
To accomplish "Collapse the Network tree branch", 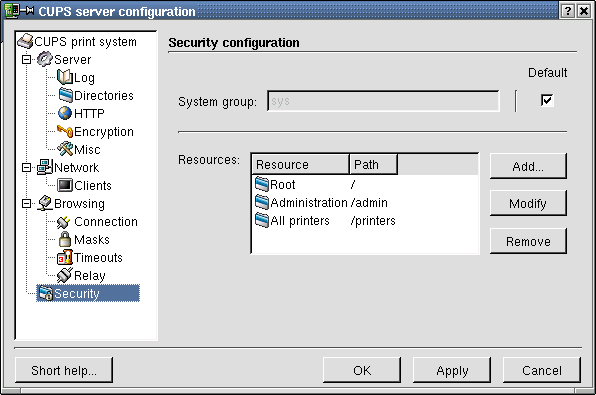I will click(26, 168).
